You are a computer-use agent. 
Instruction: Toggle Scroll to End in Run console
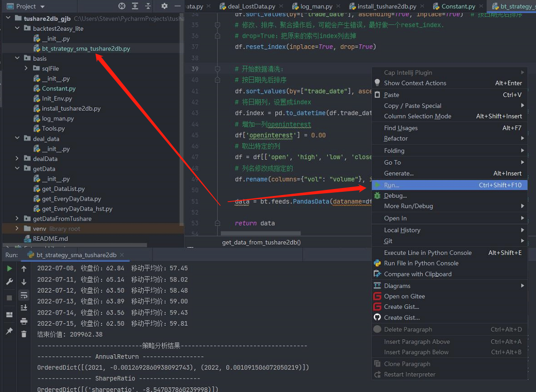pyautogui.click(x=24, y=308)
